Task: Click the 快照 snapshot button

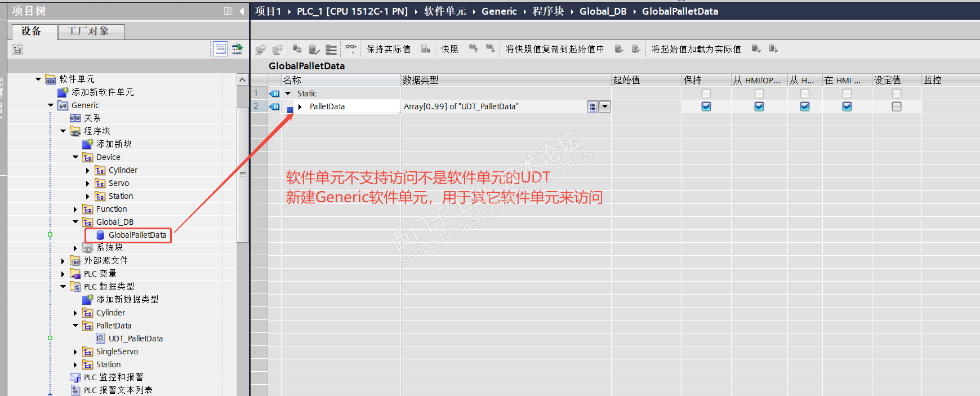Action: click(449, 50)
